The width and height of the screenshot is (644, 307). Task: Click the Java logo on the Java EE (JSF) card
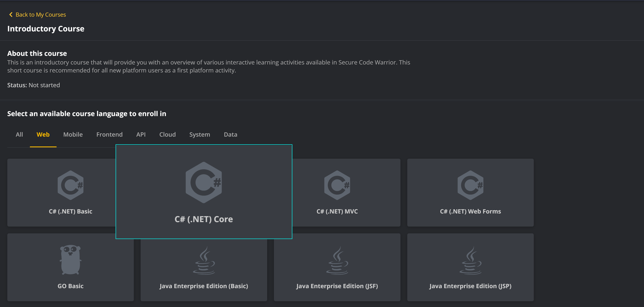[337, 261]
